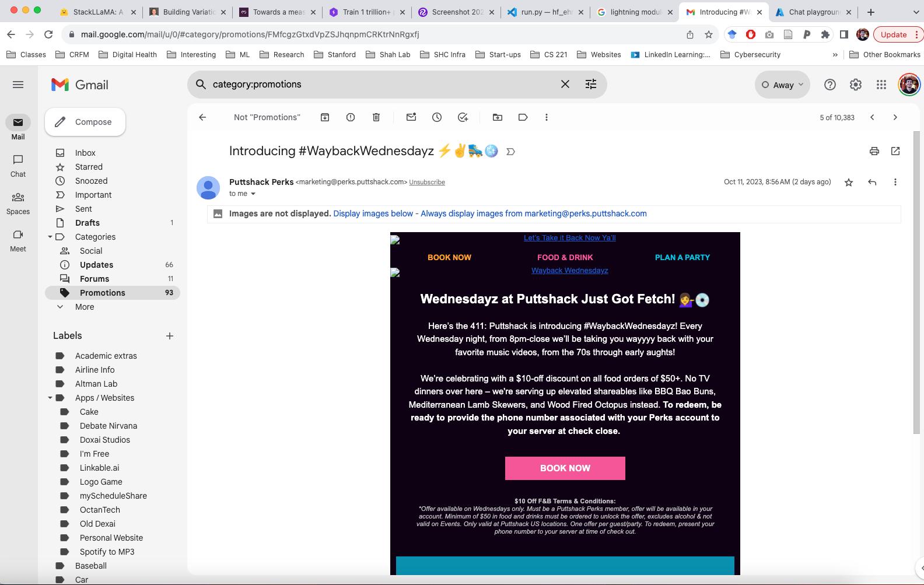Reload the page with refresh icon
The height and width of the screenshot is (585, 924).
pyautogui.click(x=48, y=34)
